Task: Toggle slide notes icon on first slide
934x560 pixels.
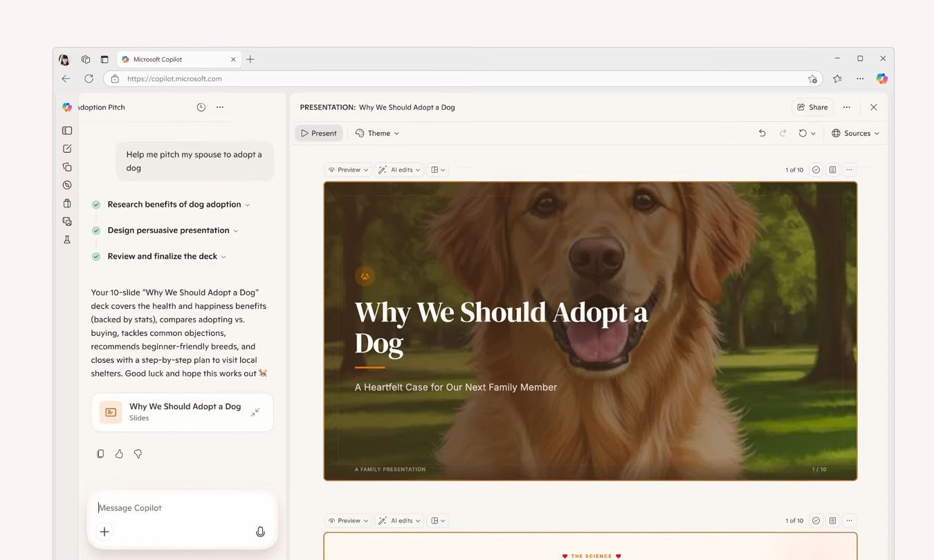Action: (x=832, y=170)
